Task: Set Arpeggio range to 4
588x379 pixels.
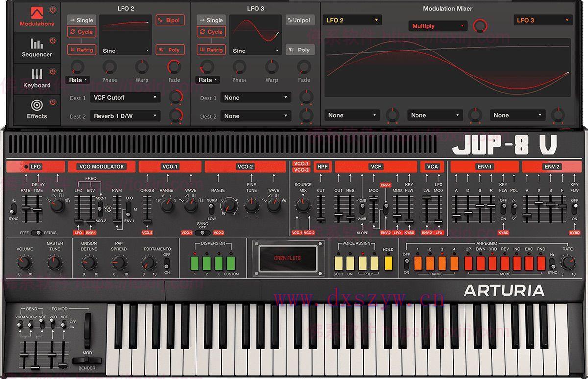Action: [454, 263]
